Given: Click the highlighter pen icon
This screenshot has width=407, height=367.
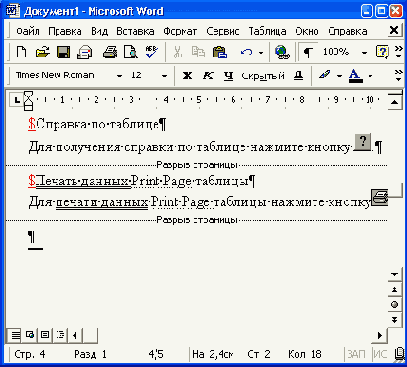Looking at the screenshot, I should click(x=324, y=76).
